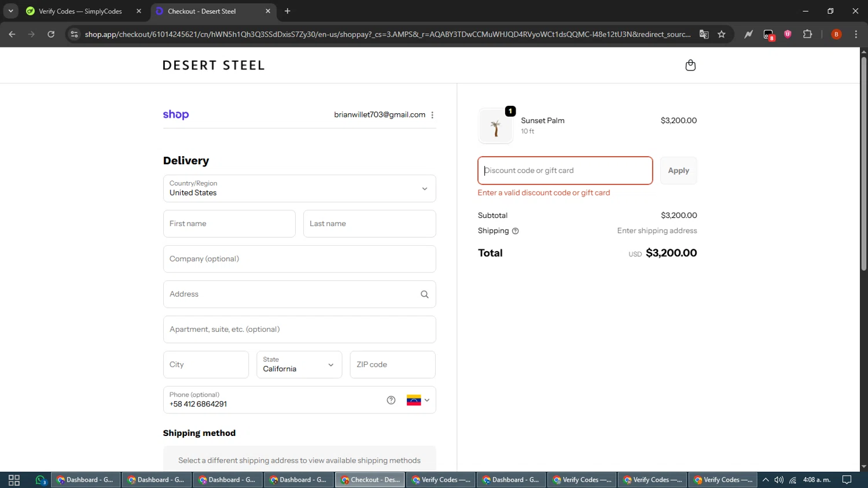Click the network Wi-Fi tray icon
The height and width of the screenshot is (488, 868).
point(793,480)
